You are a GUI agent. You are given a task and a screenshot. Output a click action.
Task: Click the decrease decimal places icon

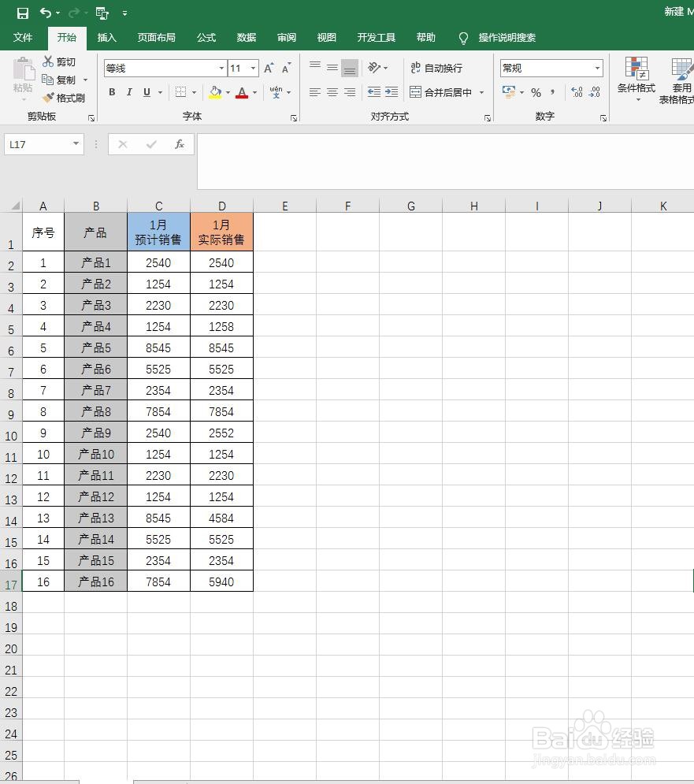click(x=595, y=92)
